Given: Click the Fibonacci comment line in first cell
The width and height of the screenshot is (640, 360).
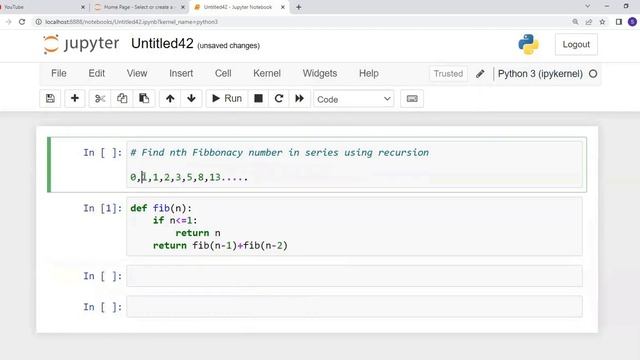Looking at the screenshot, I should click(280, 153).
